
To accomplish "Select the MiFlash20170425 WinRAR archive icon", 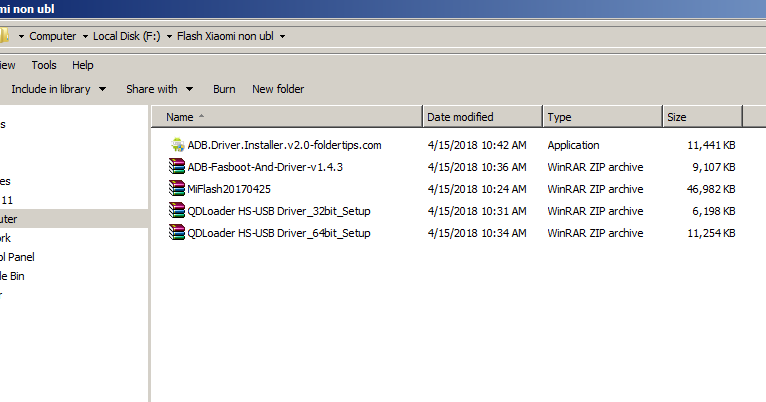I will click(177, 189).
